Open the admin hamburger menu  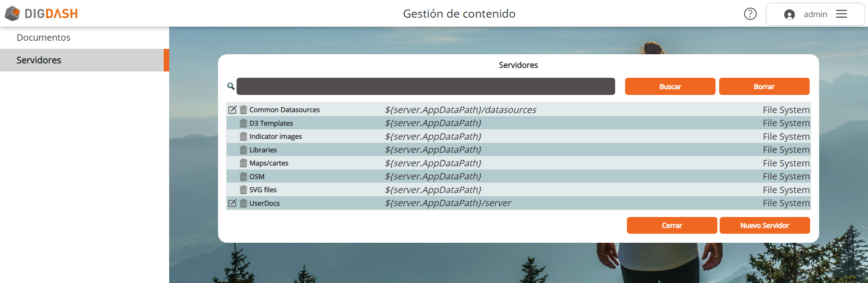(841, 14)
